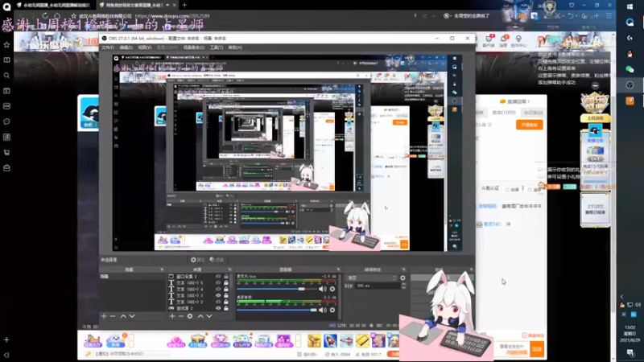This screenshot has height=362, width=644.
Task: Click the browser refresh button
Action: 45,15
